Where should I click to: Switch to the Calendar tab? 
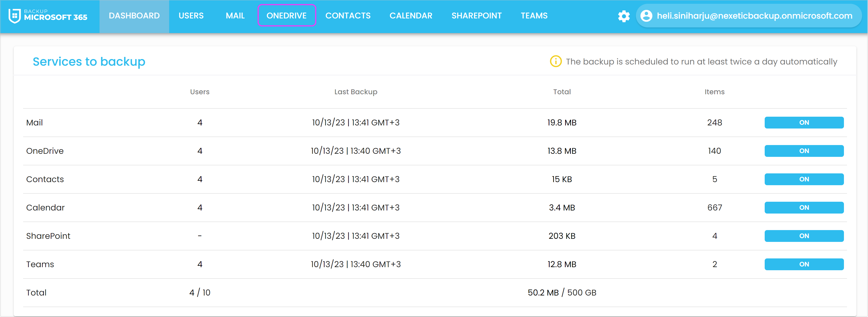pos(411,16)
